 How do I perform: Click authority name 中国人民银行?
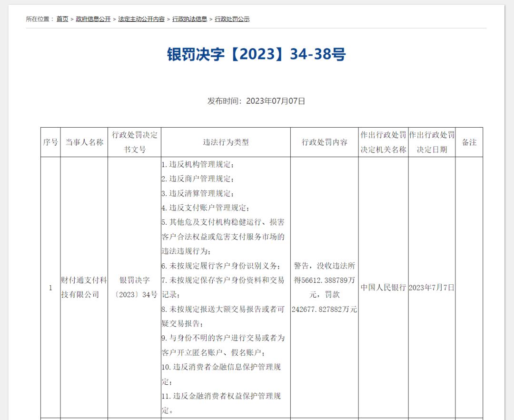point(383,288)
